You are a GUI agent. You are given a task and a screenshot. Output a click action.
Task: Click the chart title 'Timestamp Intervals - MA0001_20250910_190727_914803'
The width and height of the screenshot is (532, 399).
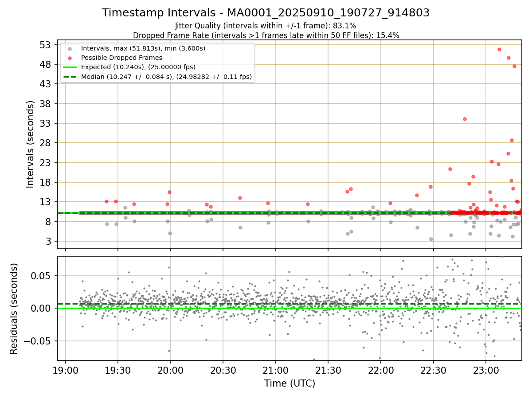[x=266, y=13]
